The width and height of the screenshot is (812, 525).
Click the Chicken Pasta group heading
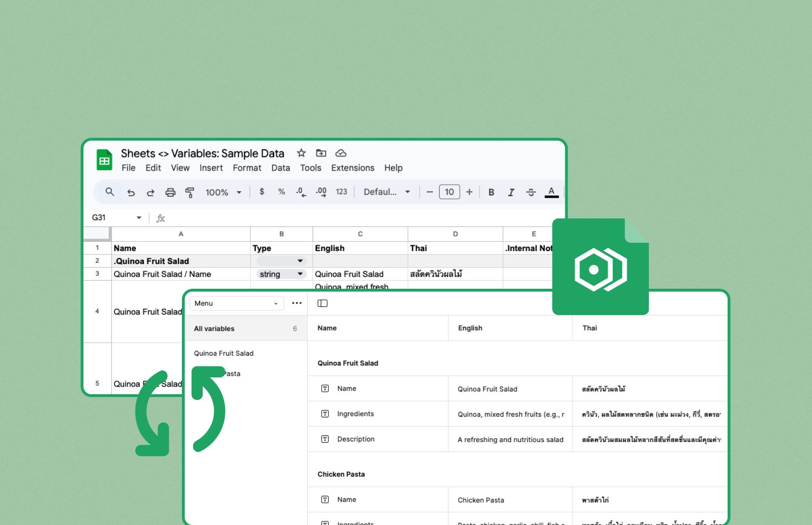coord(341,474)
